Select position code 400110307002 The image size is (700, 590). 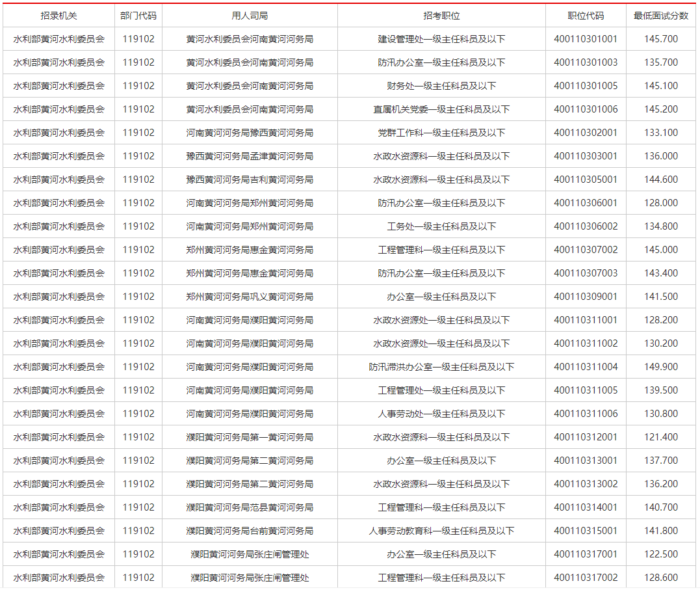[x=586, y=250]
